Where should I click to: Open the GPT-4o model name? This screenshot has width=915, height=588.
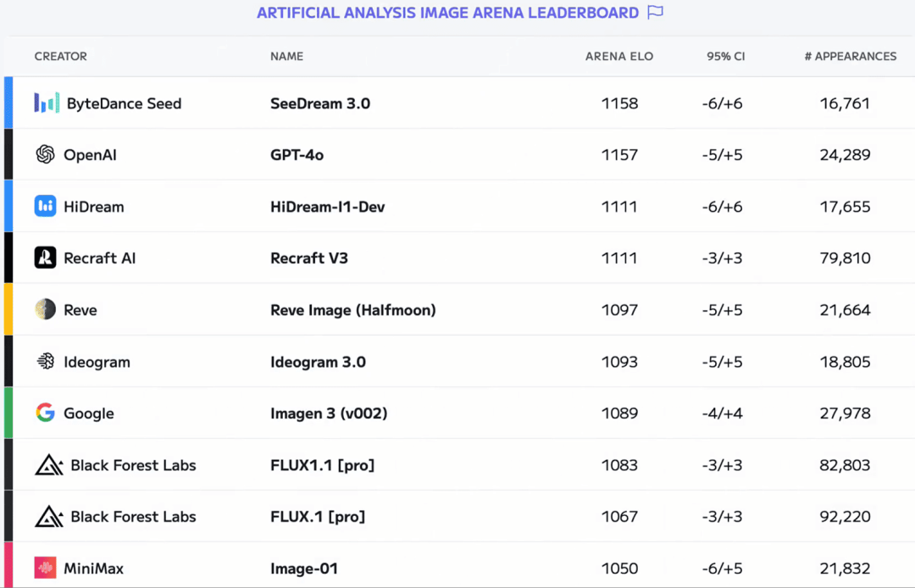pos(297,154)
